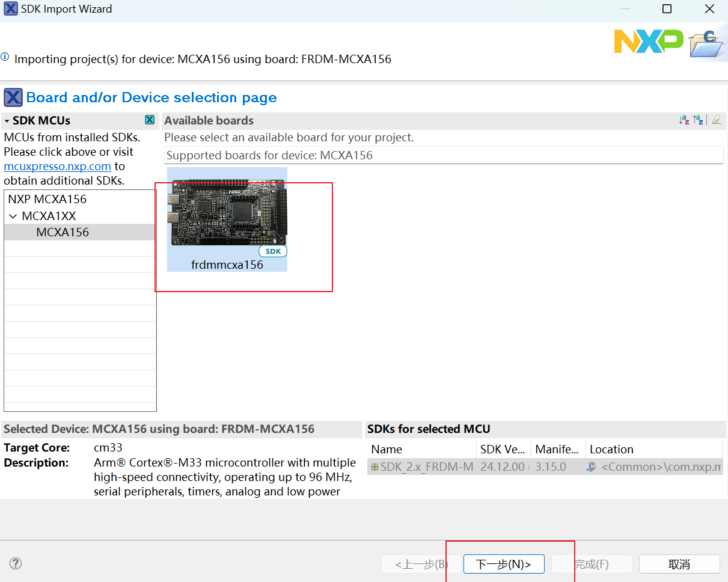The width and height of the screenshot is (728, 582).
Task: Click the Available boards header text
Action: click(209, 120)
